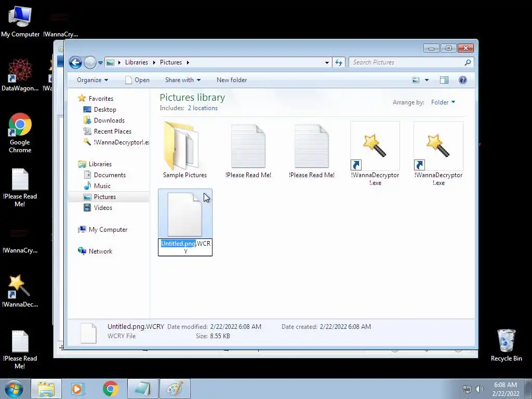Select the upper !Please Read Me! desktop file
Image resolution: width=532 pixels, height=399 pixels.
[20, 188]
